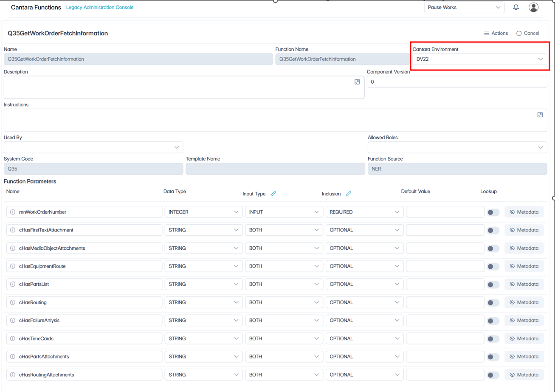Expand the Description field with its expand icon

pyautogui.click(x=357, y=82)
